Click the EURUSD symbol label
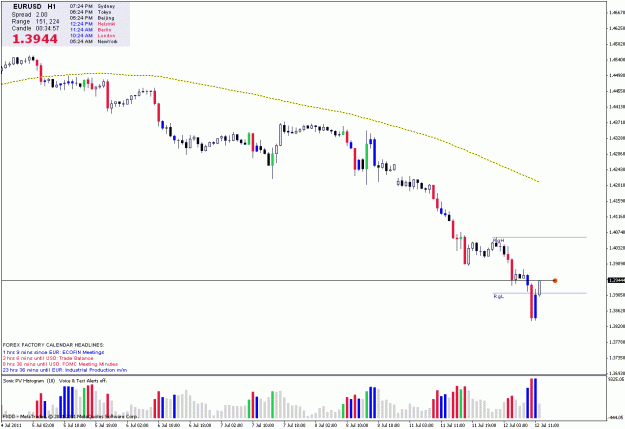 (x=27, y=7)
